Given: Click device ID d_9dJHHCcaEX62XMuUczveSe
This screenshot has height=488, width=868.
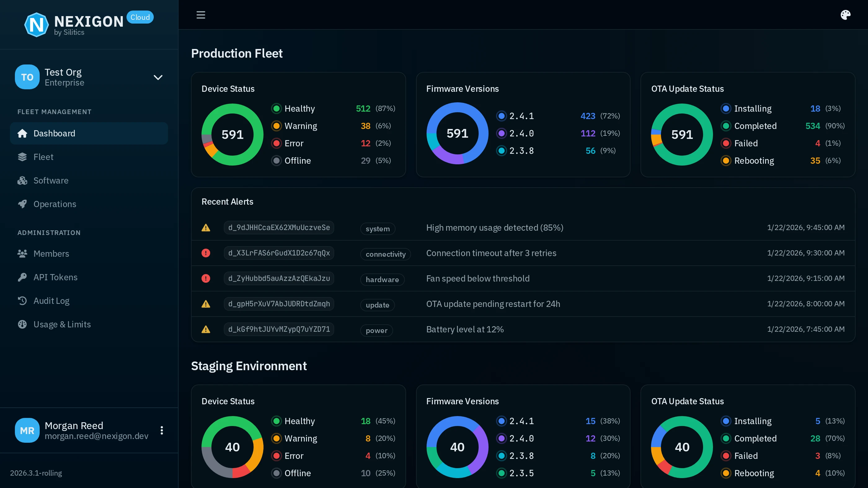Looking at the screenshot, I should pyautogui.click(x=279, y=228).
